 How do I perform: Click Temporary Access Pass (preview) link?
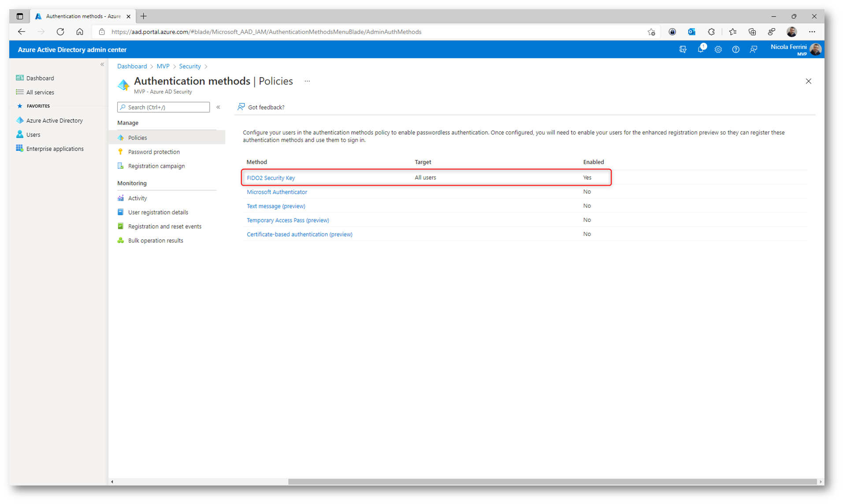click(x=287, y=220)
